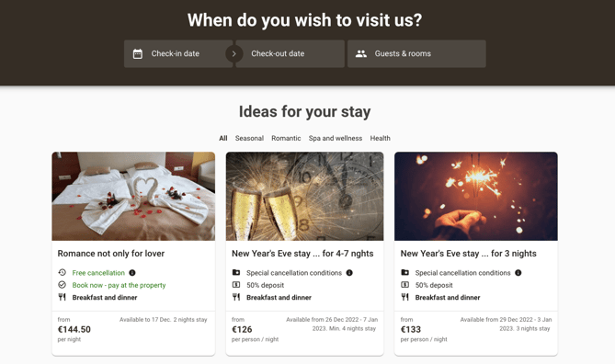The height and width of the screenshot is (364, 615).
Task: Show Spa and wellness offers
Action: [336, 138]
